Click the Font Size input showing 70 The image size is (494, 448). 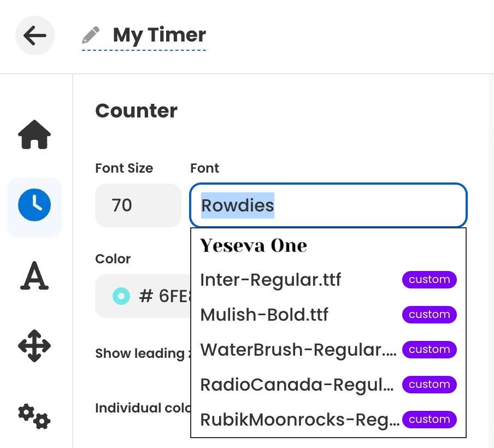138,205
